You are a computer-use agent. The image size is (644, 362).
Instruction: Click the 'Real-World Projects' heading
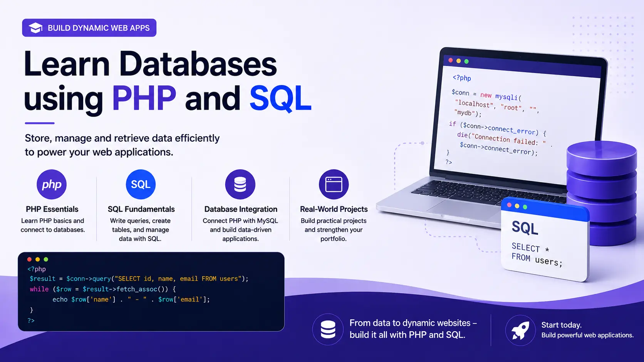tap(334, 209)
